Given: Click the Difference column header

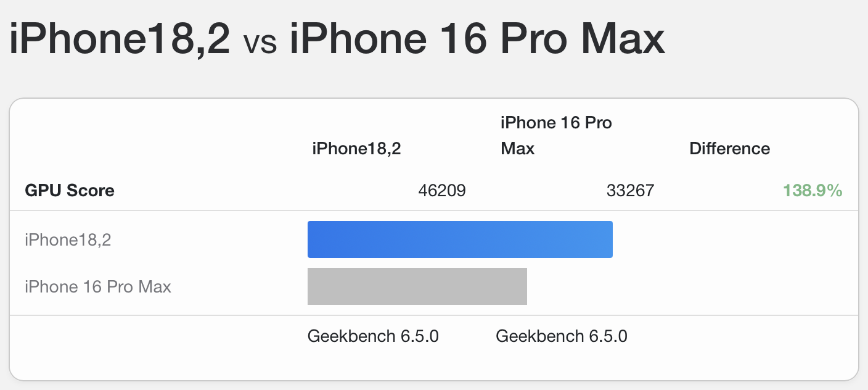Looking at the screenshot, I should click(729, 149).
